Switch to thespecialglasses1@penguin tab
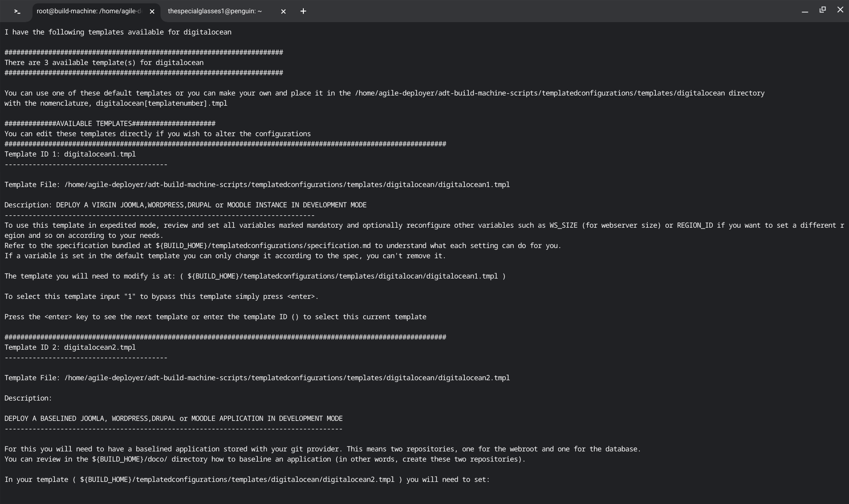The width and height of the screenshot is (849, 504). (x=215, y=11)
